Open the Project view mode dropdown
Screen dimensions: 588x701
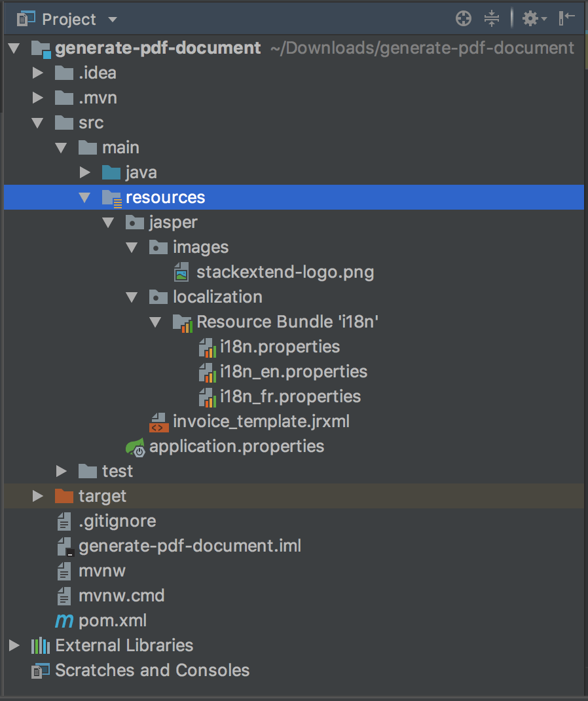pos(111,19)
